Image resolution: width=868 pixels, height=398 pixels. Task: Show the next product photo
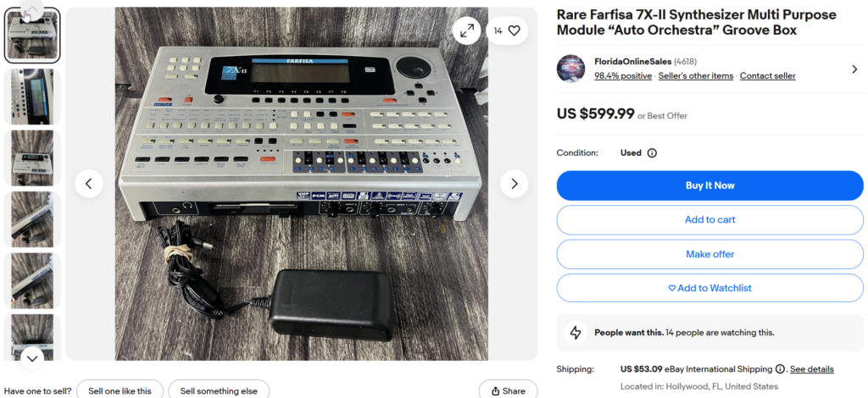(514, 183)
